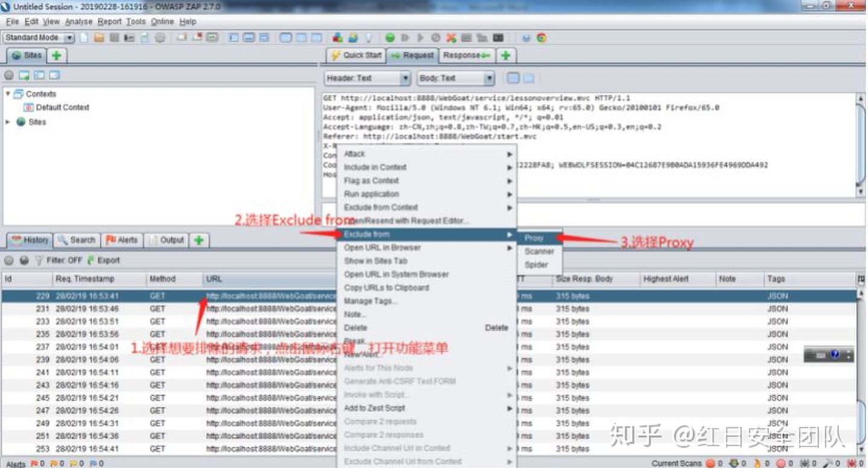
Task: Click the dark console icon in toolbar
Action: [x=498, y=37]
